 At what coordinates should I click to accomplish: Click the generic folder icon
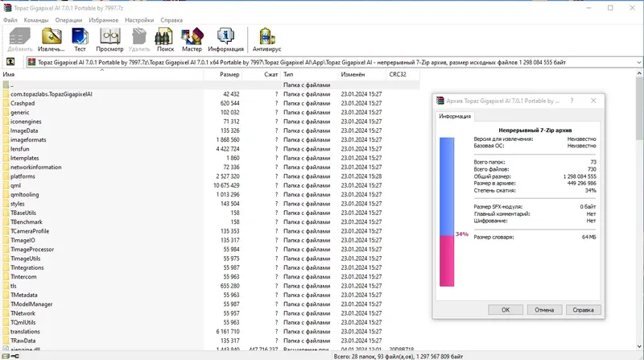point(6,112)
